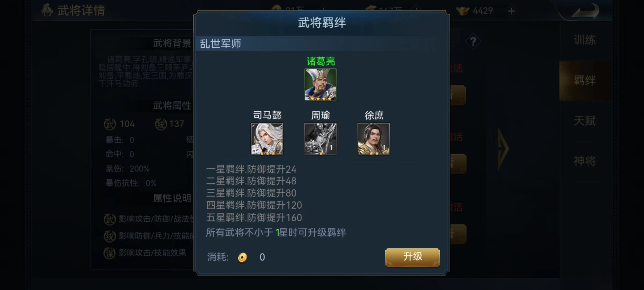Click the gold coin cost icon
The height and width of the screenshot is (290, 644).
click(x=242, y=257)
